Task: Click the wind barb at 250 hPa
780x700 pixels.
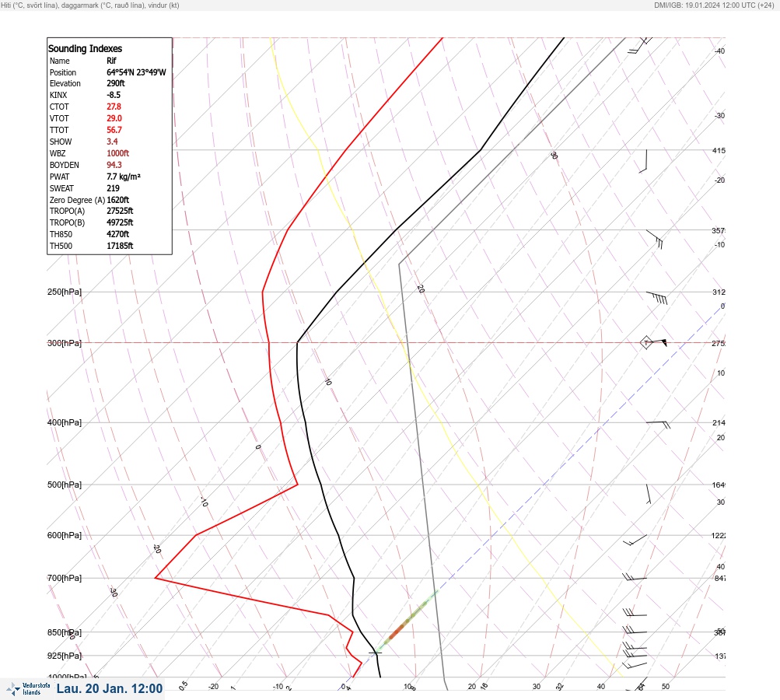Action: pos(656,298)
